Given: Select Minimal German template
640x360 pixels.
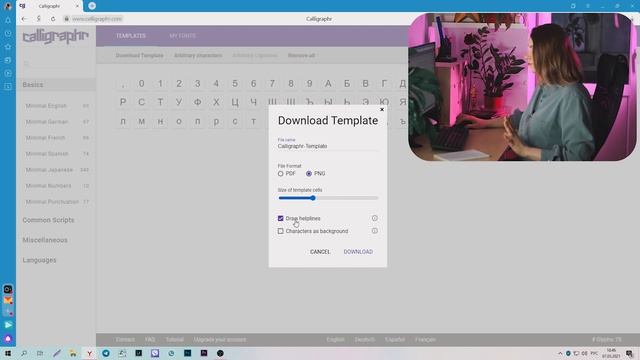Looking at the screenshot, I should (x=56, y=122).
